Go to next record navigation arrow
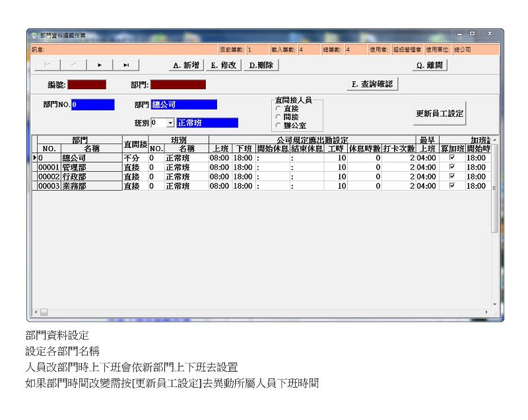528x420 pixels. coord(100,65)
